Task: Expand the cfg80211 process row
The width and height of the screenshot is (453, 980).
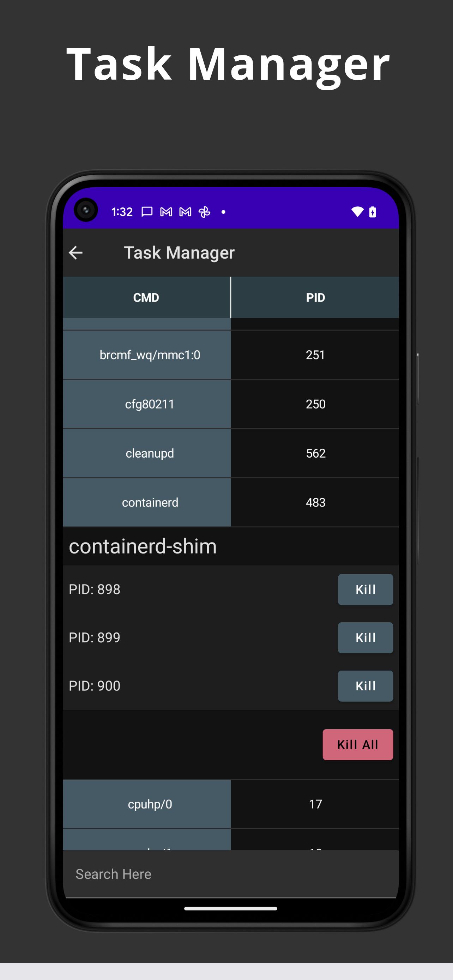Action: tap(230, 404)
